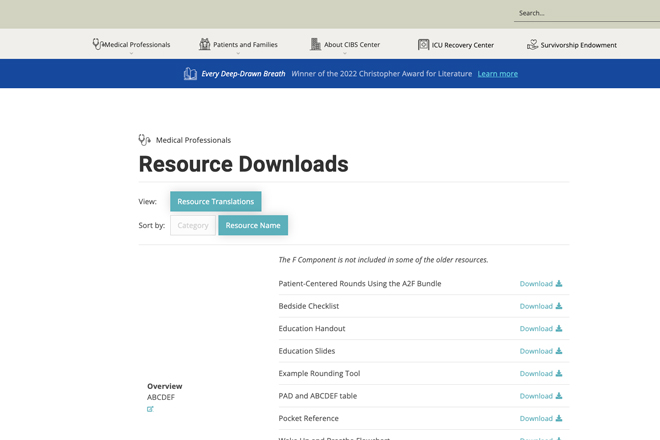
Task: Click download icon for Patient-Centered Rounds row
Action: (559, 283)
